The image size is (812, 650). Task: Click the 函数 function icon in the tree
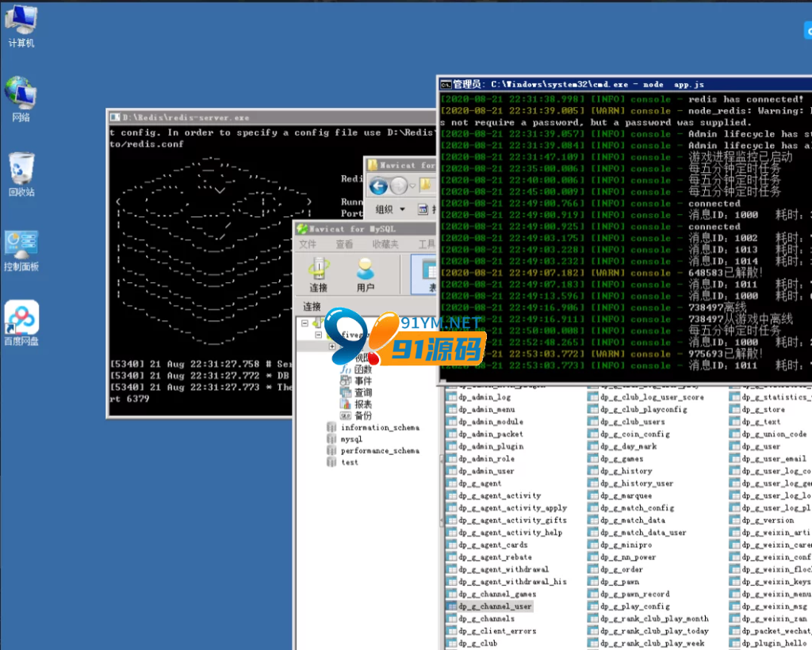pos(346,369)
